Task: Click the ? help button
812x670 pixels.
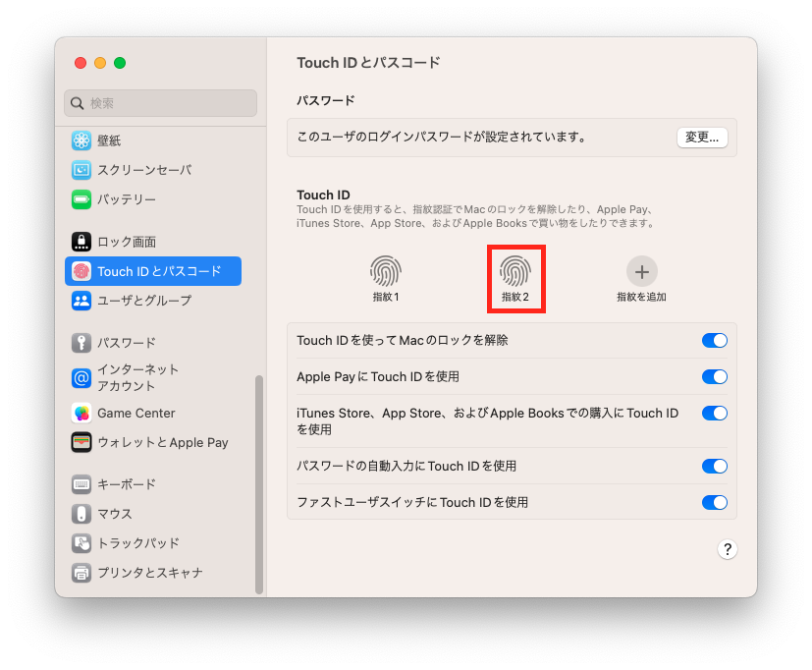Action: tap(728, 549)
